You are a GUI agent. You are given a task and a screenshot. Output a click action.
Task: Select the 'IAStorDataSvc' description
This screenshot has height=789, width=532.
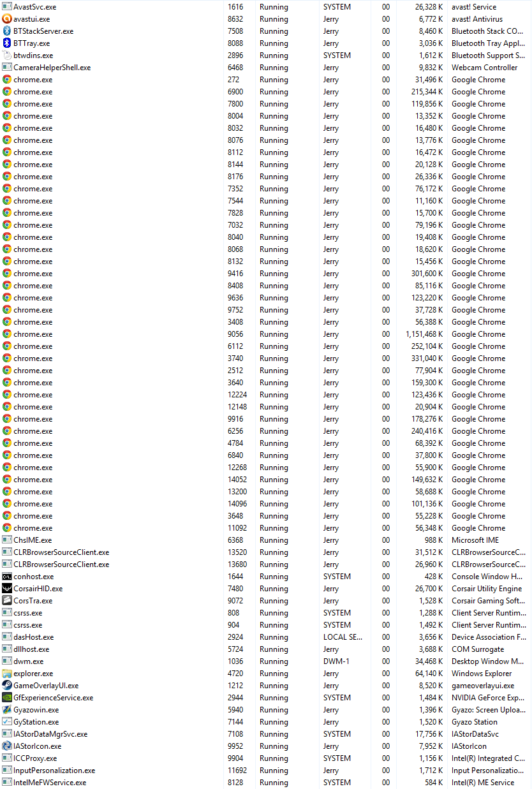(x=476, y=734)
